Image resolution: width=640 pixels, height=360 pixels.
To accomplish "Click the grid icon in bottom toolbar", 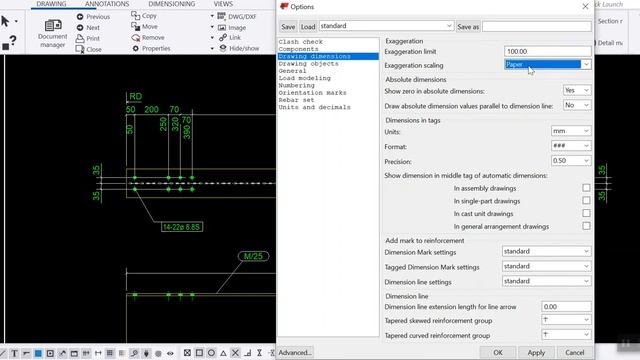I will (x=110, y=353).
